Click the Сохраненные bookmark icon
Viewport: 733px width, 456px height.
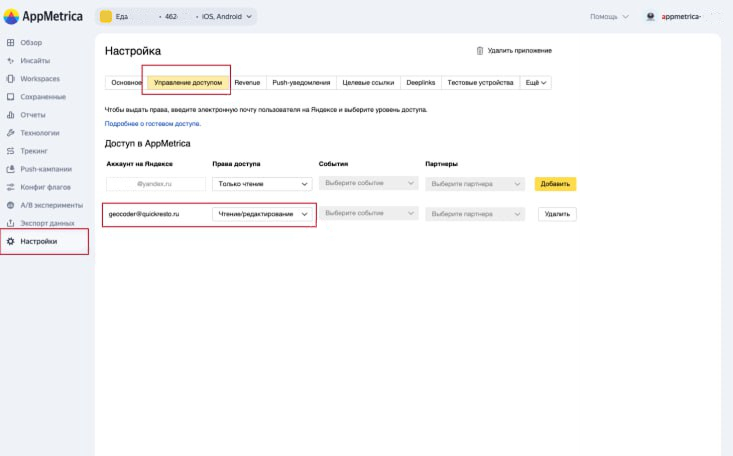(10, 97)
